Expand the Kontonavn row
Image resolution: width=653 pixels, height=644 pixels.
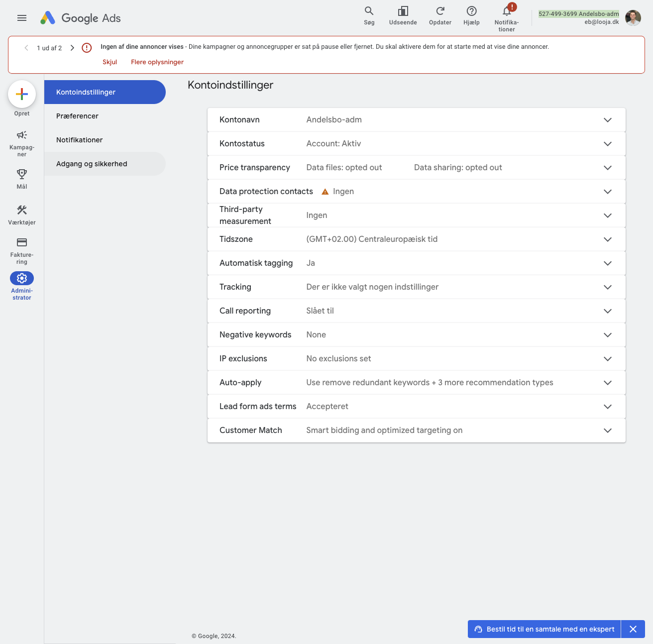417,120
